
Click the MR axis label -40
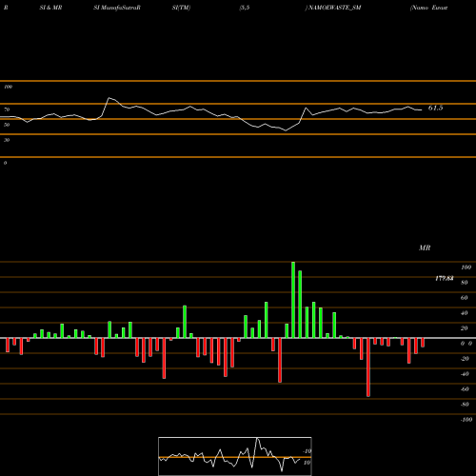click(x=465, y=374)
